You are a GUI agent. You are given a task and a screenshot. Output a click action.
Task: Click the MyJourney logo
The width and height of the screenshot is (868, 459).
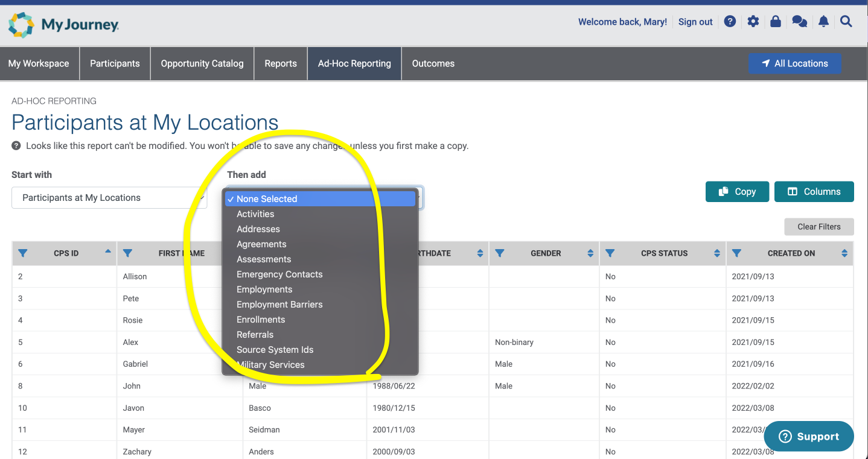63,25
